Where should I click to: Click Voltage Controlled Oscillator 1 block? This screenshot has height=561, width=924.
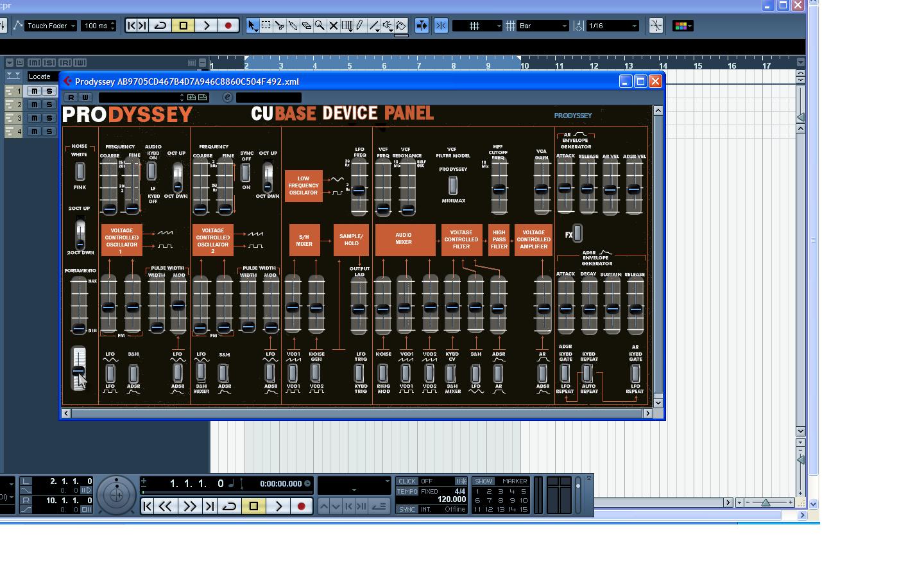(x=122, y=240)
